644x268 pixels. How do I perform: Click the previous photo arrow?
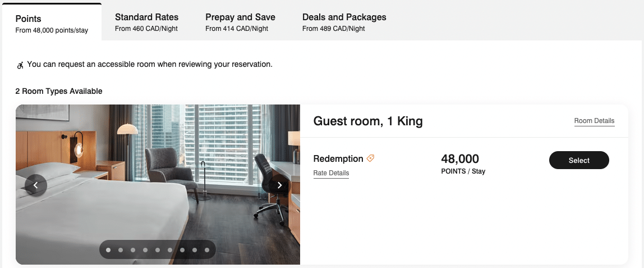click(36, 185)
